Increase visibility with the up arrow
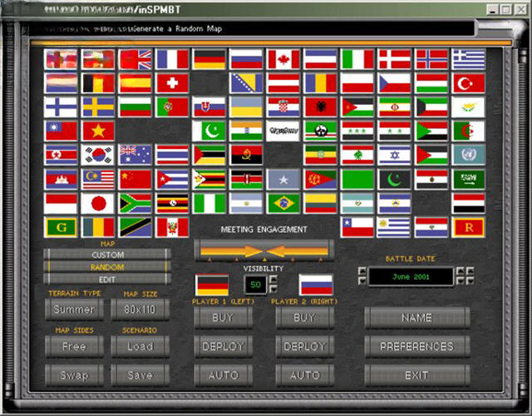 (x=273, y=280)
